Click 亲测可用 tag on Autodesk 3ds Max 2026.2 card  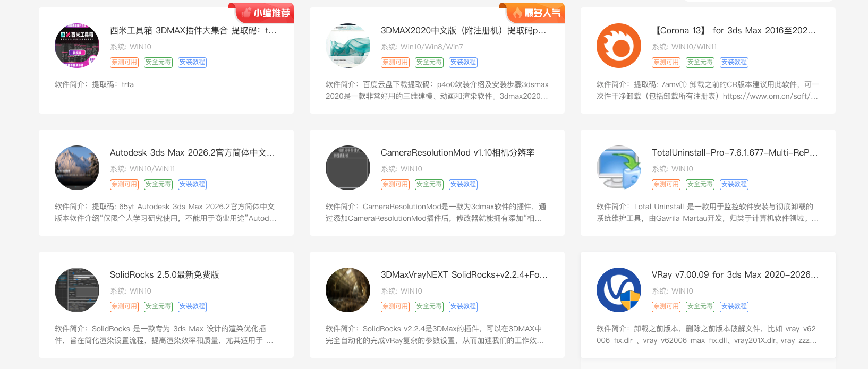coord(124,184)
